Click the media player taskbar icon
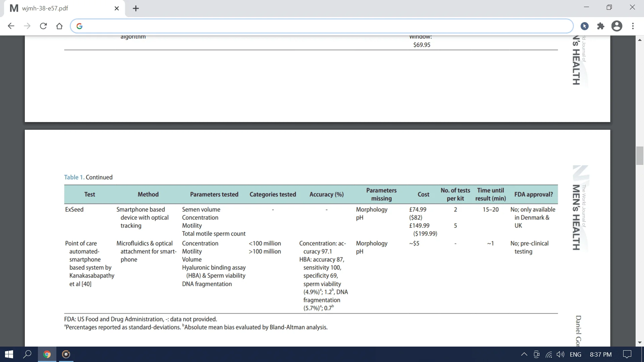Screen dimensions: 644x362 tap(66, 354)
